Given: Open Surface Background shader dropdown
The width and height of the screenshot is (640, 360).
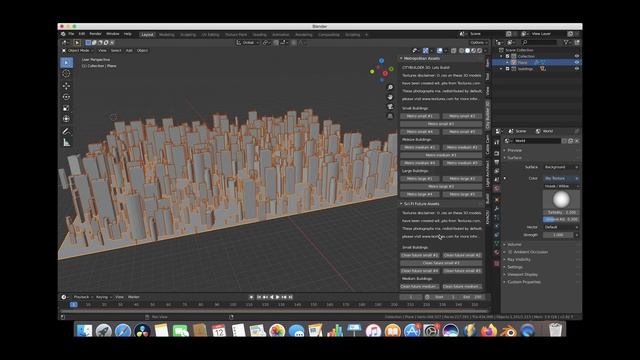Looking at the screenshot, I should 562,167.
